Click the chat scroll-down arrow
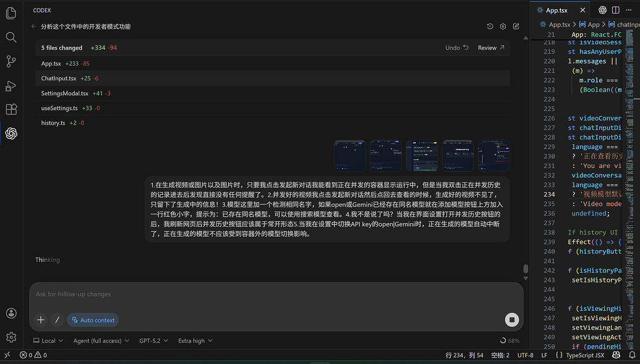 [x=526, y=278]
